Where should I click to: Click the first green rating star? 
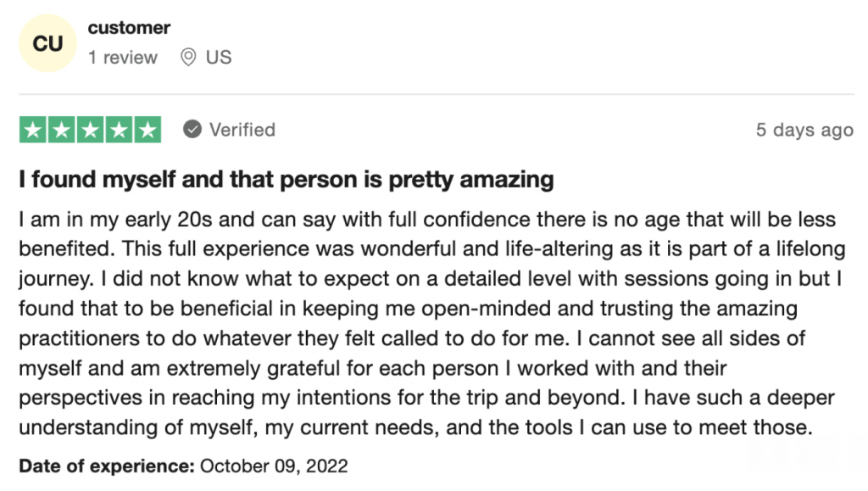tap(33, 130)
